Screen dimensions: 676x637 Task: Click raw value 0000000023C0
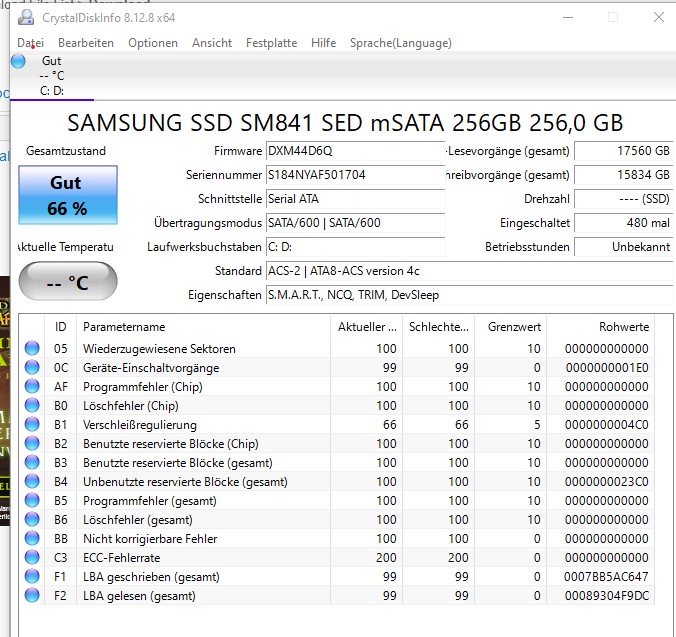click(607, 481)
